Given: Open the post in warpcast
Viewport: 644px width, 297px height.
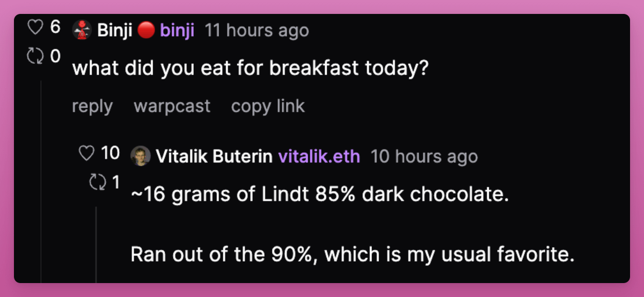Looking at the screenshot, I should (172, 106).
